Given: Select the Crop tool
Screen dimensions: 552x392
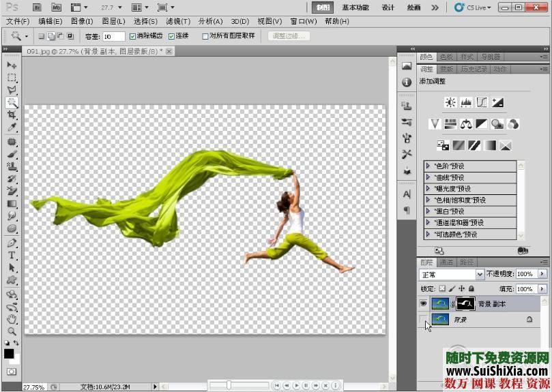Looking at the screenshot, I should 12,115.
